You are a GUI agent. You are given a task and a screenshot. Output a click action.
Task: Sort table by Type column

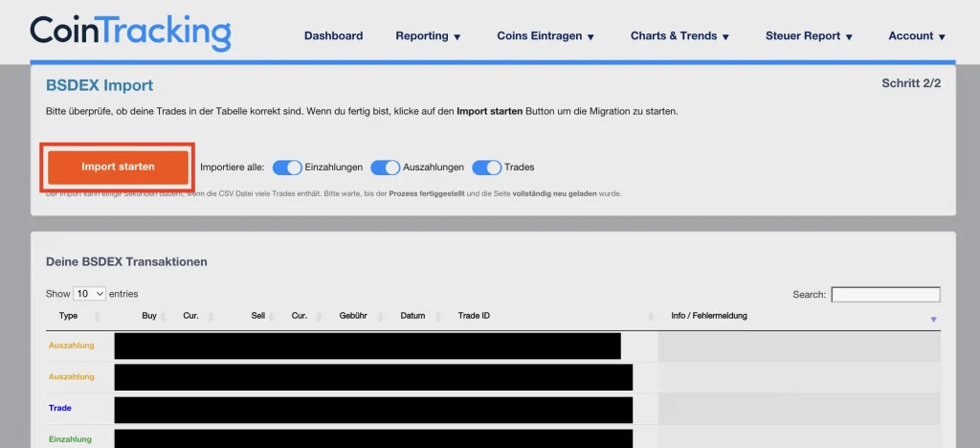pos(69,316)
